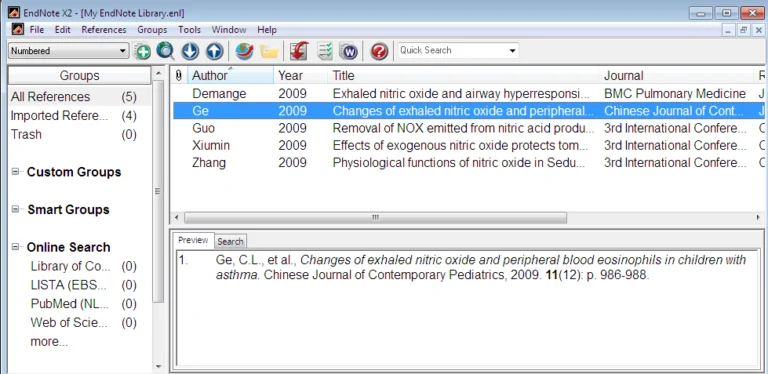Screen dimensions: 768x374
Task: Click the Groups panel header button
Action: 79,75
